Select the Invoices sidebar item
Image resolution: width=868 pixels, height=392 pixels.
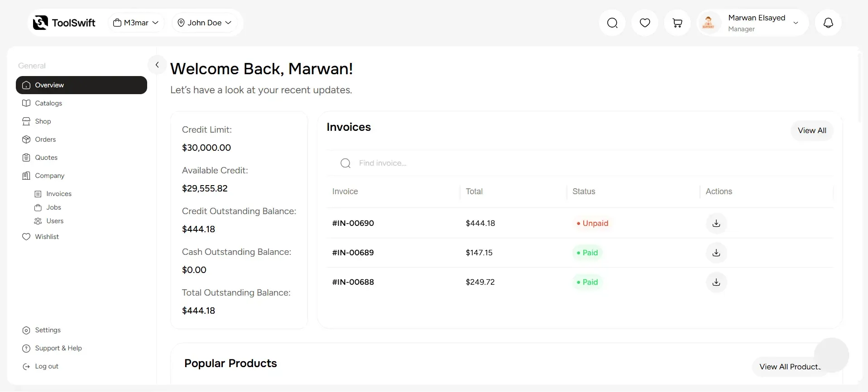tap(59, 193)
